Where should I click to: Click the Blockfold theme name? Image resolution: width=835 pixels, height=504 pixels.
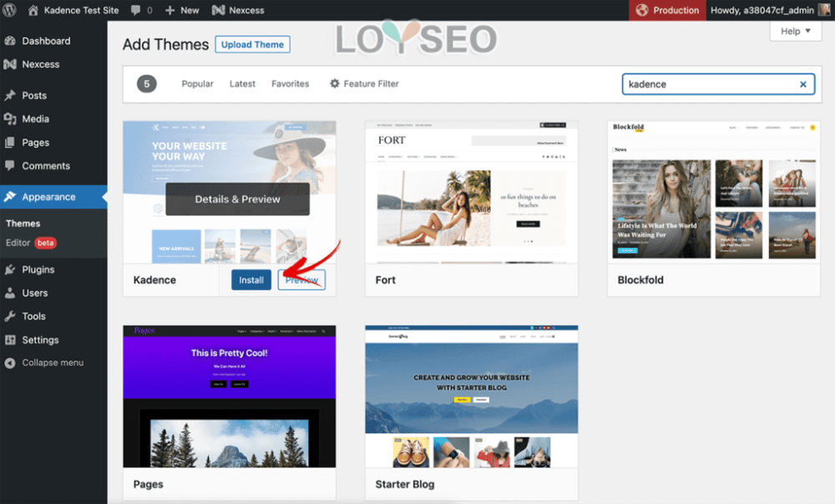click(640, 280)
